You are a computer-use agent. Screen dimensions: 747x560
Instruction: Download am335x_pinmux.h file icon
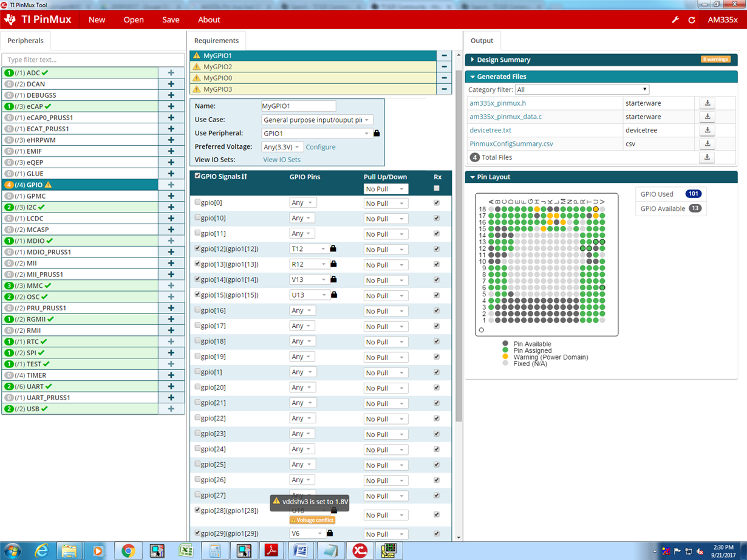[707, 103]
